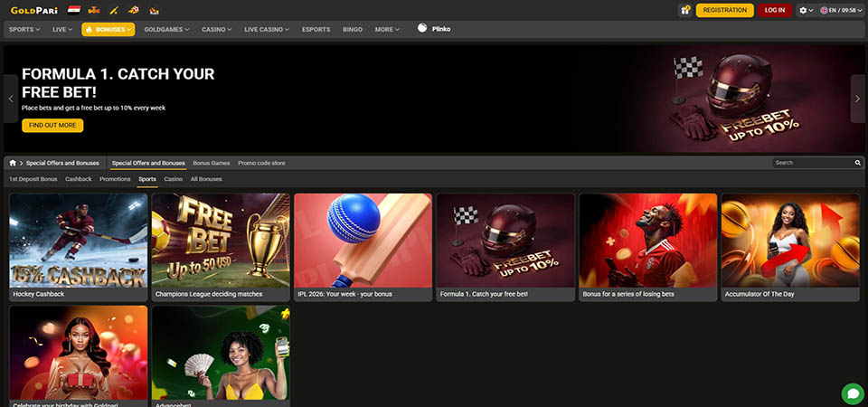Expand the Bonuses menu
The image size is (868, 407).
pos(108,29)
